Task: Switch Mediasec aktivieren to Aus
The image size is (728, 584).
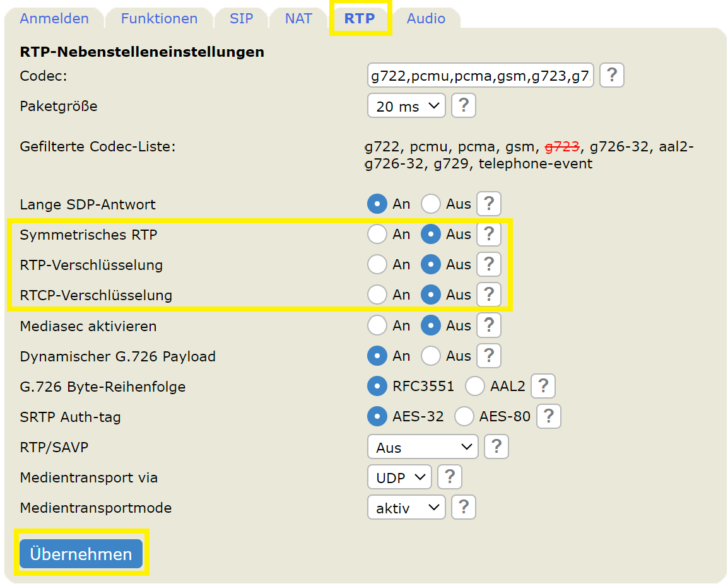Action: pos(430,325)
